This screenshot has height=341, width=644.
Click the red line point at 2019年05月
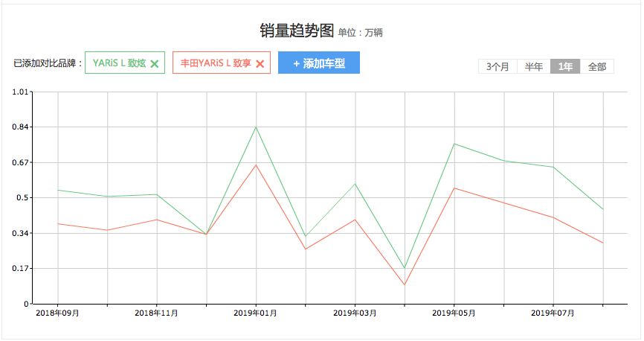click(x=454, y=188)
